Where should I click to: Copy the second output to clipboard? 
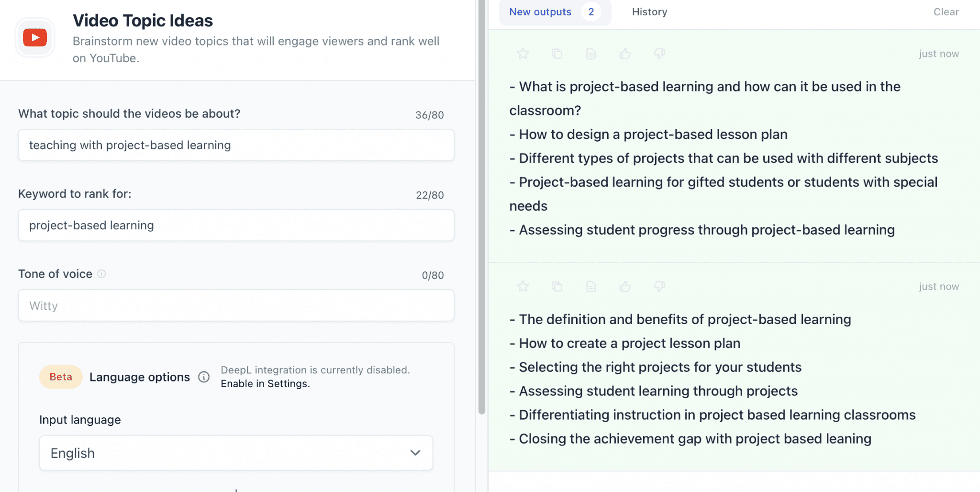pyautogui.click(x=557, y=286)
